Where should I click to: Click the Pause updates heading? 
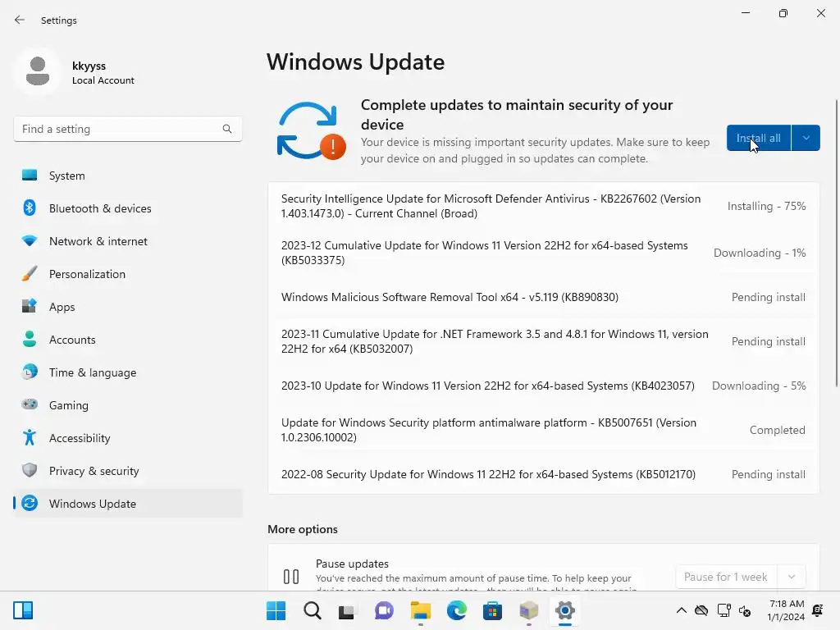352,564
